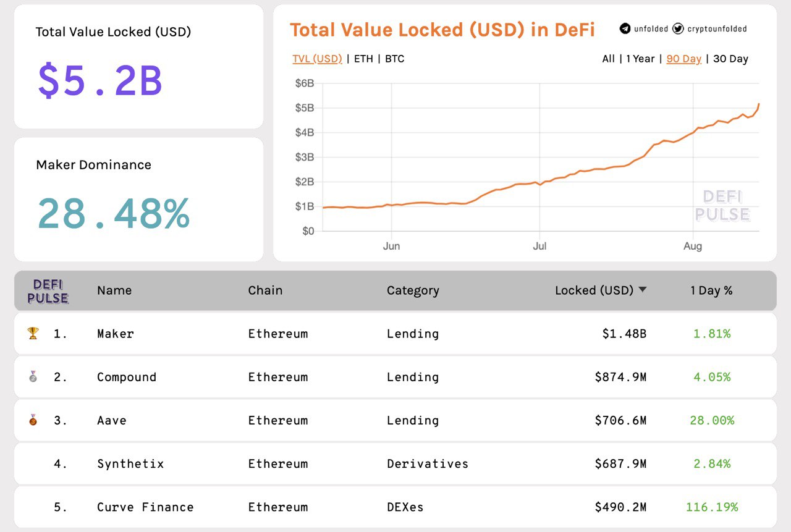
Task: Click the DeFi Pulse logo in table header
Action: 48,291
